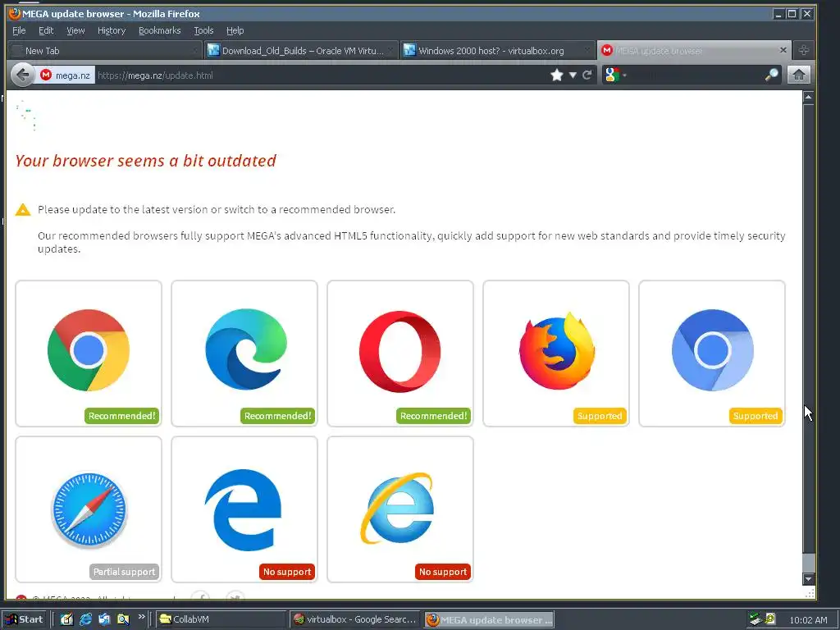840x630 pixels.
Task: Click the red Opera browser logo
Action: tap(399, 351)
